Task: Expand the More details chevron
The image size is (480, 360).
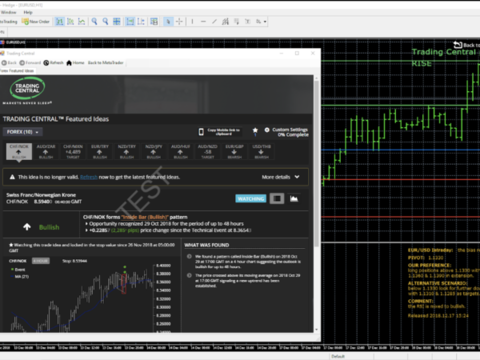Action: tap(297, 177)
